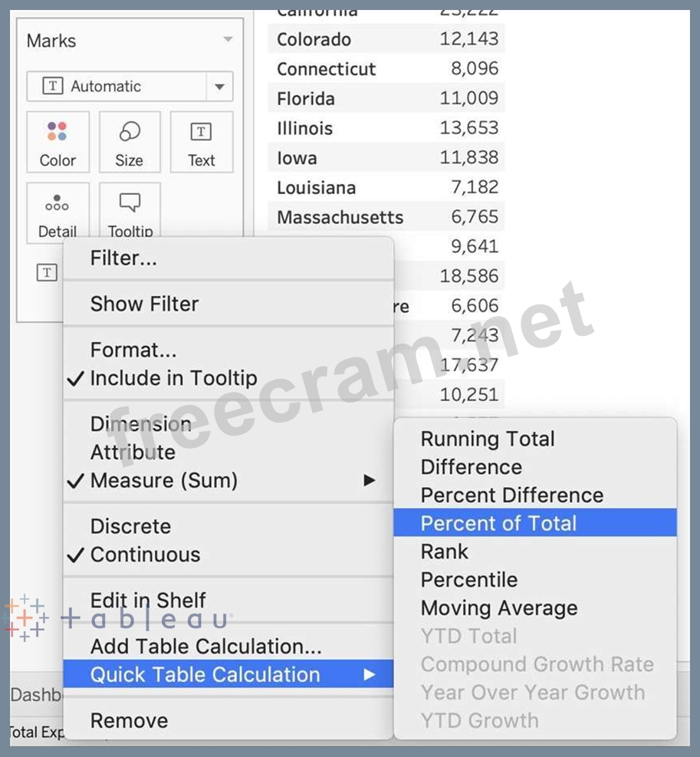
Task: Click the Color marks card icon
Action: click(x=58, y=143)
